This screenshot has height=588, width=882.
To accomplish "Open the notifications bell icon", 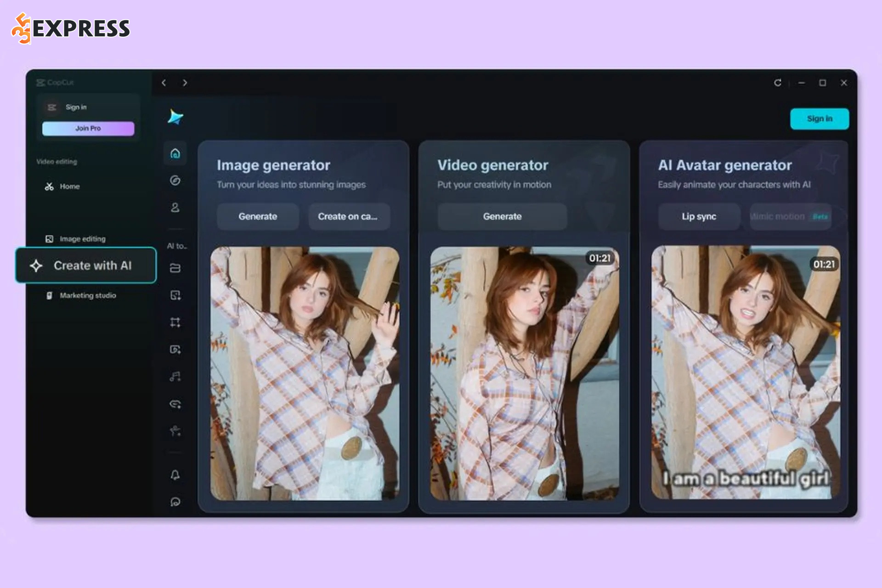I will [175, 475].
